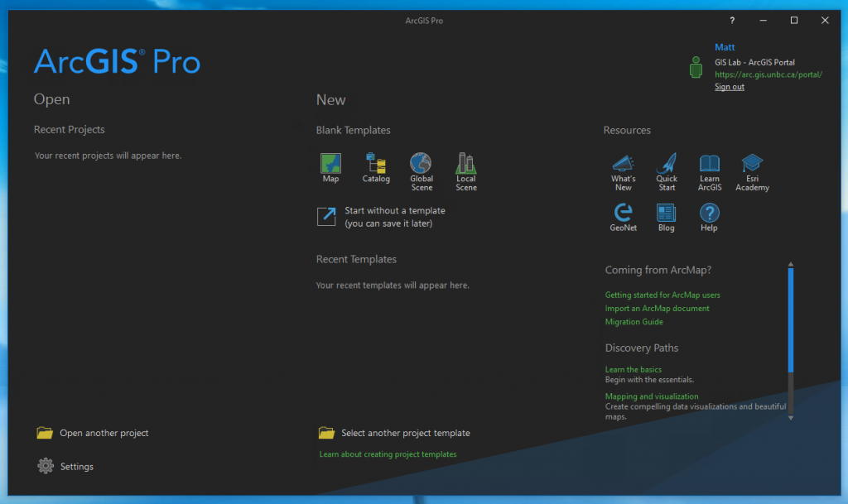
Task: Click the folder icon for Select another project template
Action: tap(326, 433)
